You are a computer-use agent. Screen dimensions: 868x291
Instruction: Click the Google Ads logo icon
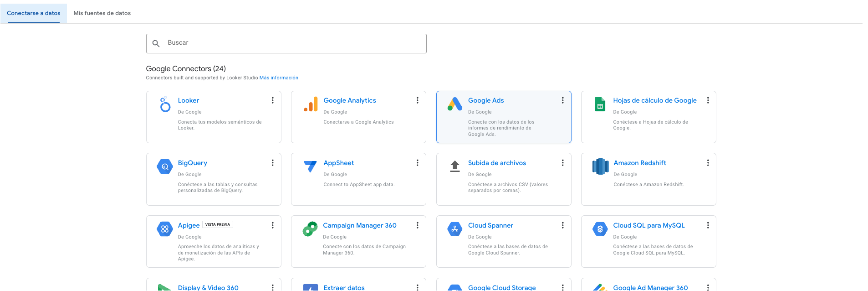click(x=455, y=104)
